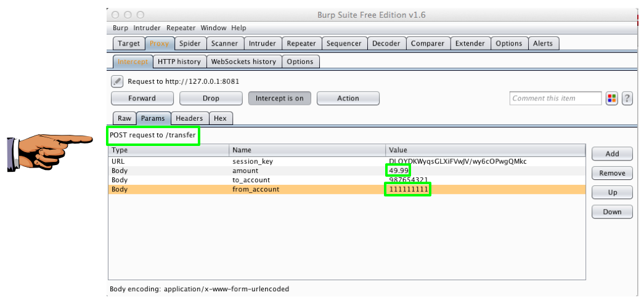Click the question mark help icon
The image size is (644, 303).
pyautogui.click(x=627, y=99)
